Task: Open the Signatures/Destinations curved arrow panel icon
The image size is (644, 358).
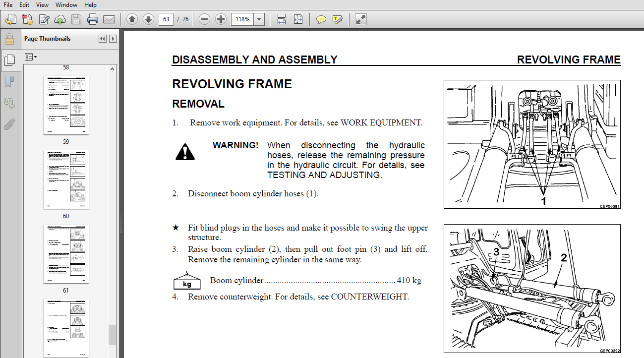Action: tap(9, 103)
